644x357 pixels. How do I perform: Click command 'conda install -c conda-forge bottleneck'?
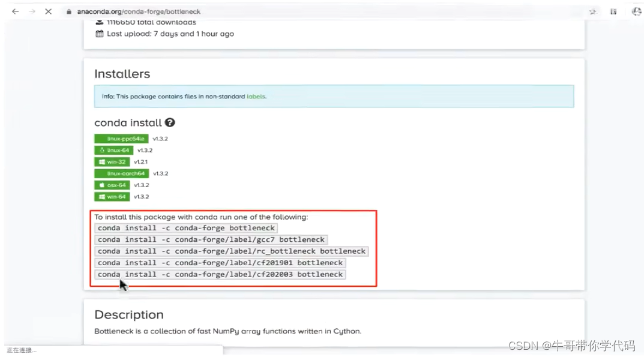click(x=186, y=228)
